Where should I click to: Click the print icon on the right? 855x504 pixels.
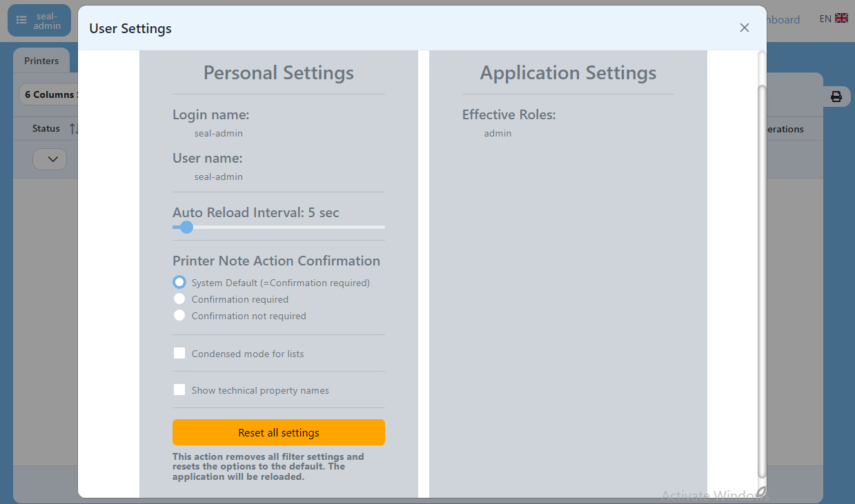pyautogui.click(x=836, y=97)
